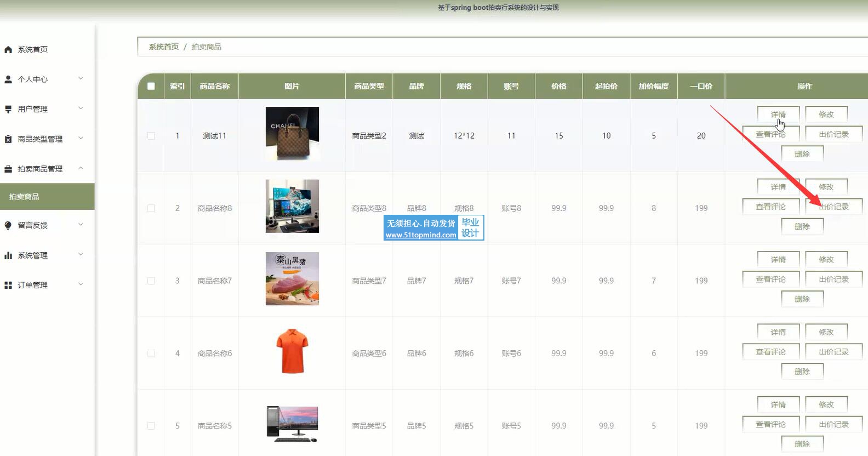Click the 商品类型2 cell
The height and width of the screenshot is (456, 868).
coord(369,135)
